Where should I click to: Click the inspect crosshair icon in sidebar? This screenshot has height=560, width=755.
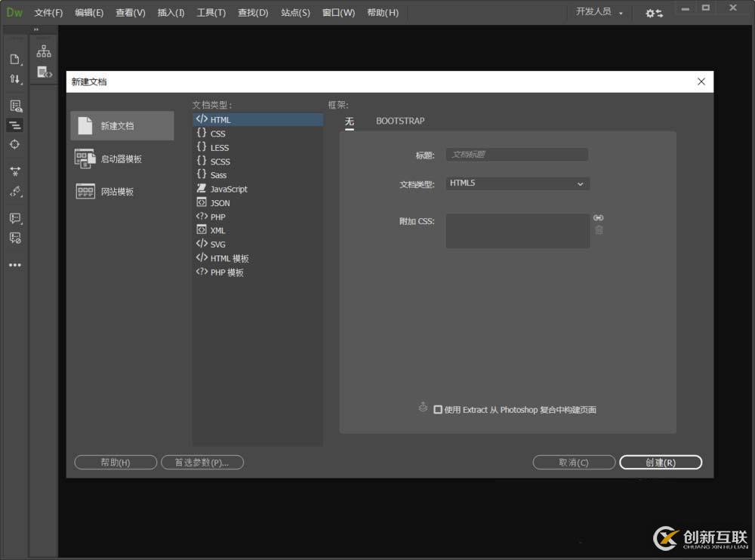click(x=15, y=144)
